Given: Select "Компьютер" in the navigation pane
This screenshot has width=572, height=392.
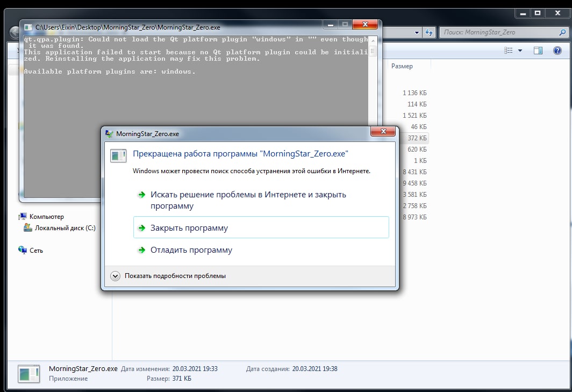Looking at the screenshot, I should click(x=46, y=217).
